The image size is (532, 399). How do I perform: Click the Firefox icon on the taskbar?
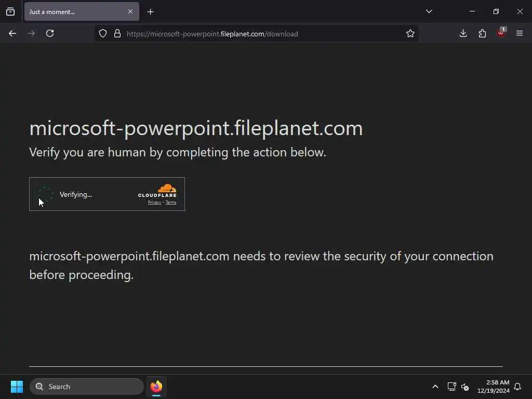156,387
